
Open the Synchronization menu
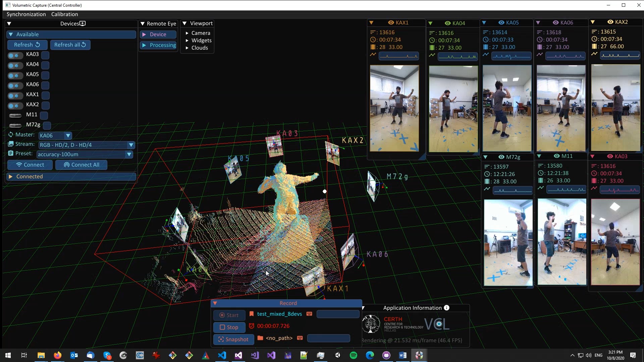(26, 14)
